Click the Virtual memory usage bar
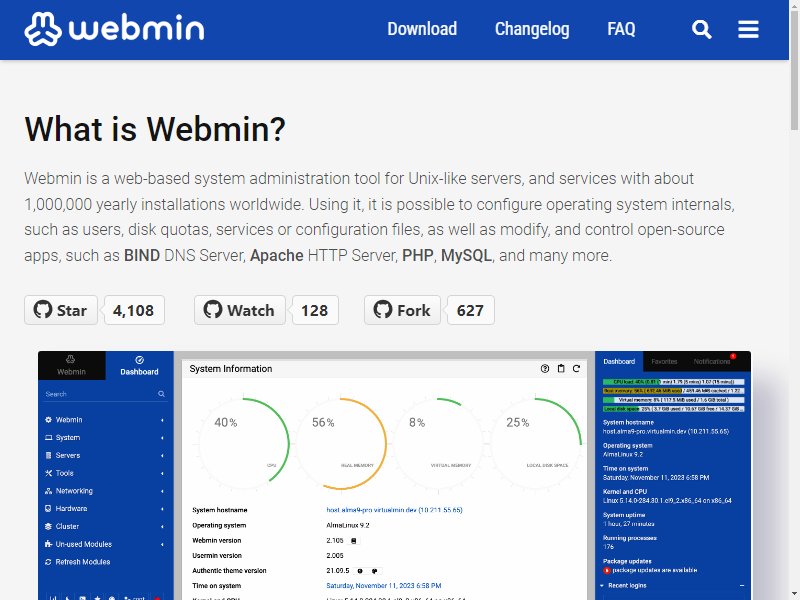This screenshot has width=800, height=600. tap(673, 400)
